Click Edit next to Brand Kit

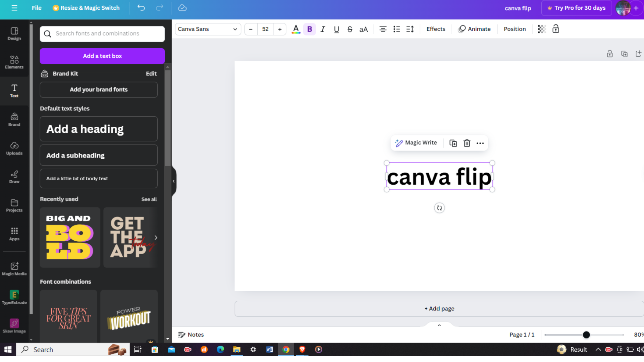151,73
